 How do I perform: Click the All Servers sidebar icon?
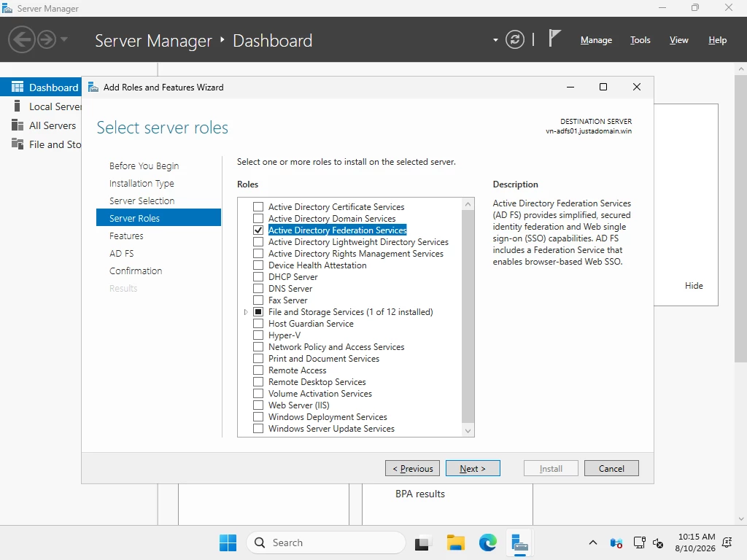[18, 125]
